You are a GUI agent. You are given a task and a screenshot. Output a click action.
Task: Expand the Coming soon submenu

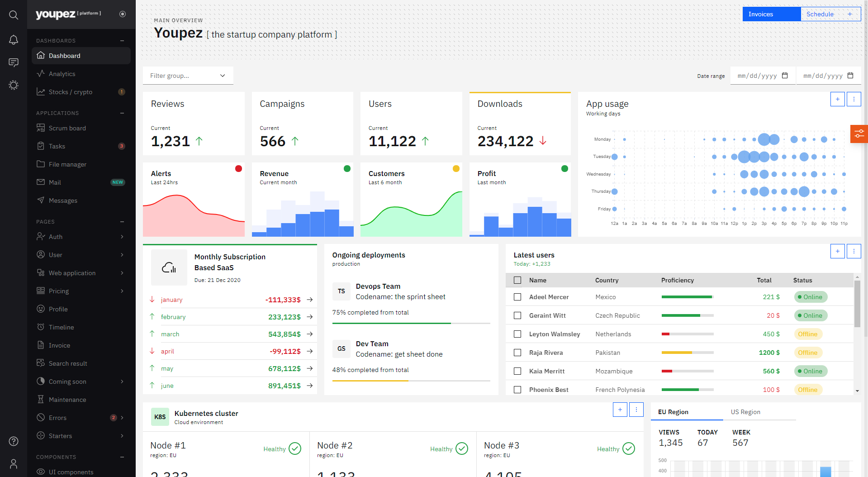(122, 382)
